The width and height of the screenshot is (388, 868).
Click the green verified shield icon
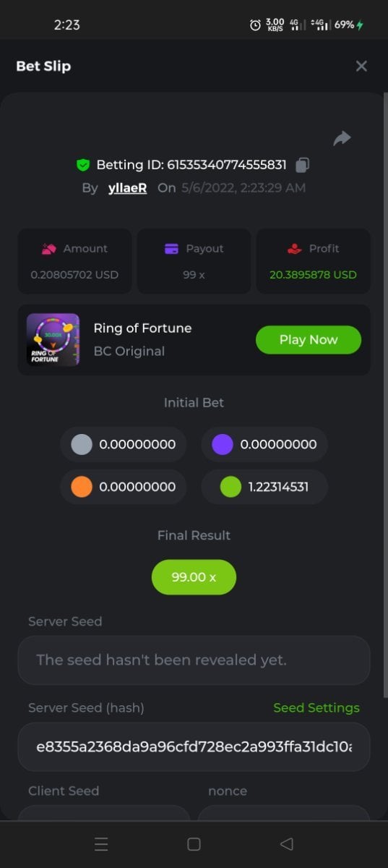coord(83,165)
